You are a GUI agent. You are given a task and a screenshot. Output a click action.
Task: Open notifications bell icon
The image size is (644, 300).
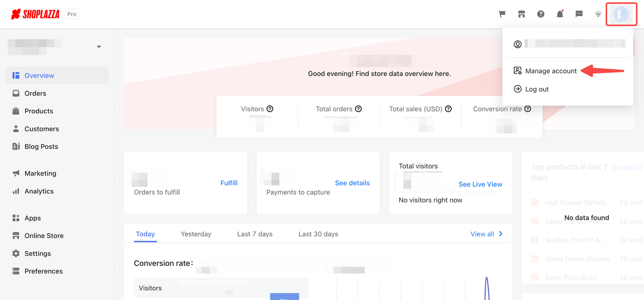[x=560, y=14]
